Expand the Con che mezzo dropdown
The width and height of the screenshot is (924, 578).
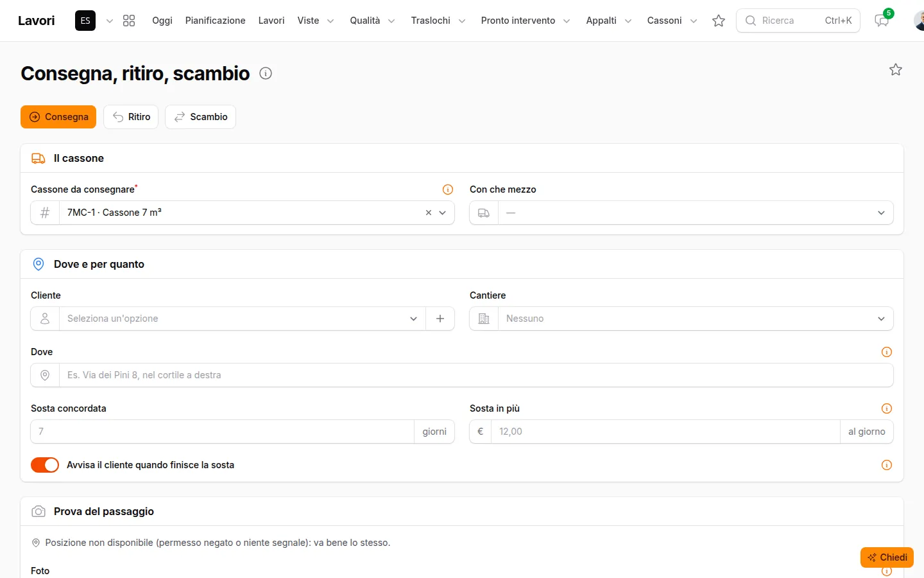tap(681, 213)
